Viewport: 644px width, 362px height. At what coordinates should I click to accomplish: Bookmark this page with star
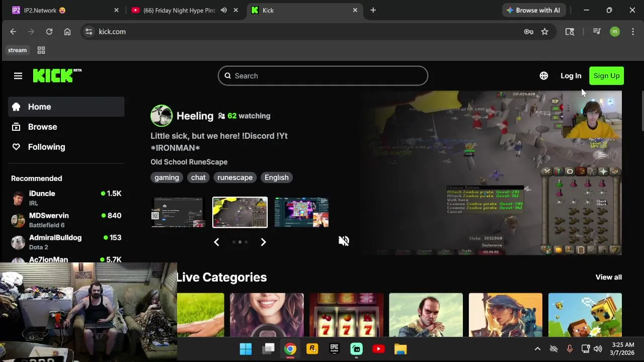(544, 32)
